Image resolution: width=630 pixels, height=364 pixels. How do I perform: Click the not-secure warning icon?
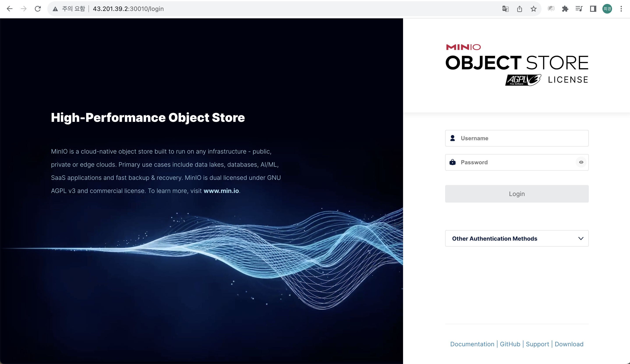55,9
